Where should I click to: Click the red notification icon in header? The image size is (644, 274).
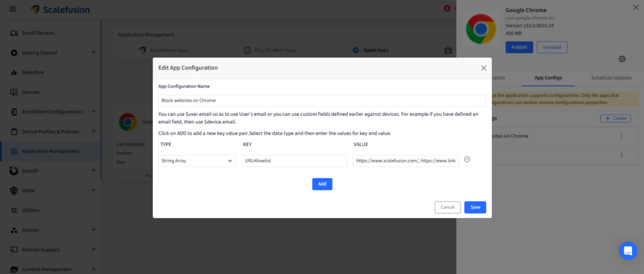pos(447,9)
